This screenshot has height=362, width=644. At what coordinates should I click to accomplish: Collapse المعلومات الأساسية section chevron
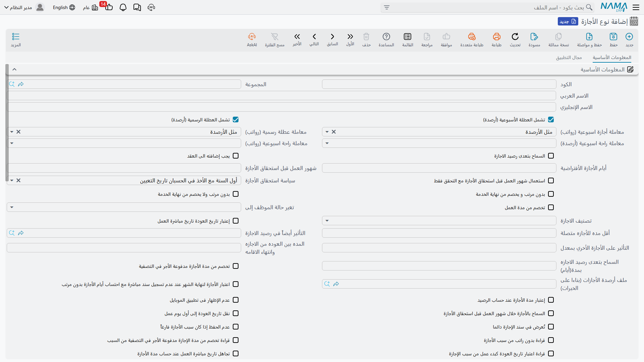[x=14, y=69]
